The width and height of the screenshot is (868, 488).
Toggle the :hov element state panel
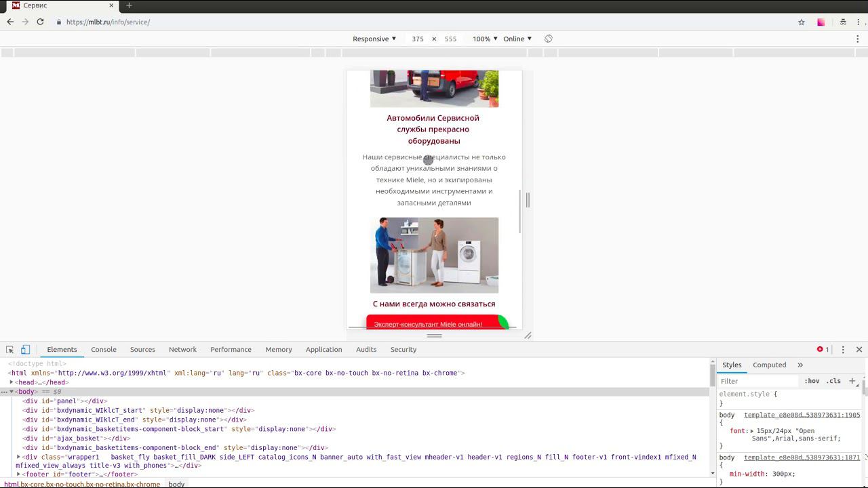(x=812, y=381)
